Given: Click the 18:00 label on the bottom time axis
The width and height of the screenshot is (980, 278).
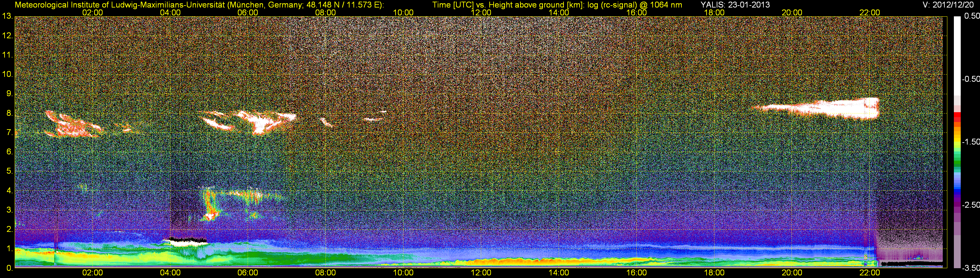Looking at the screenshot, I should pos(714,273).
